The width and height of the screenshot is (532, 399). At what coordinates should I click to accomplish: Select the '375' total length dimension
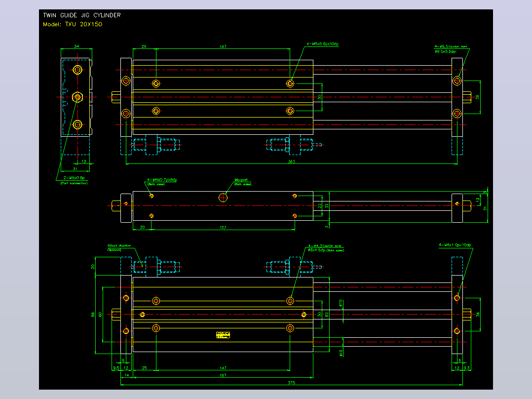292,383
